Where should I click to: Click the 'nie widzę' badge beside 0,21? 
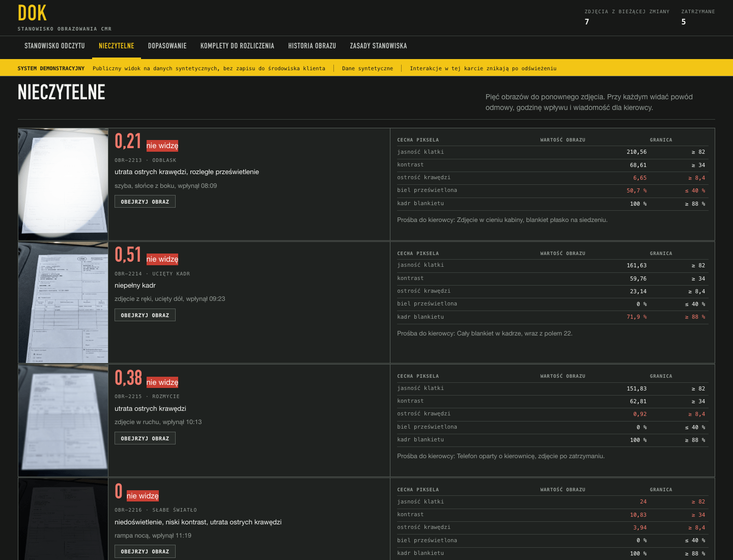click(x=162, y=146)
